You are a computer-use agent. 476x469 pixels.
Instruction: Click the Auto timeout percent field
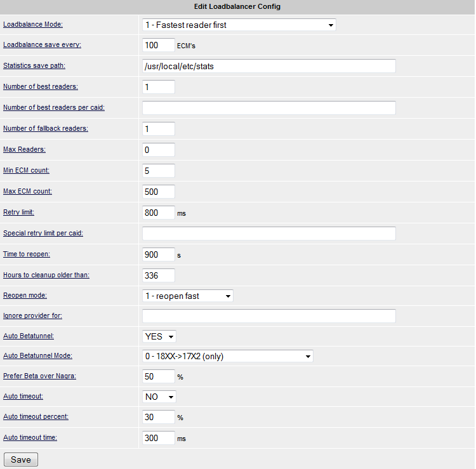pos(158,417)
